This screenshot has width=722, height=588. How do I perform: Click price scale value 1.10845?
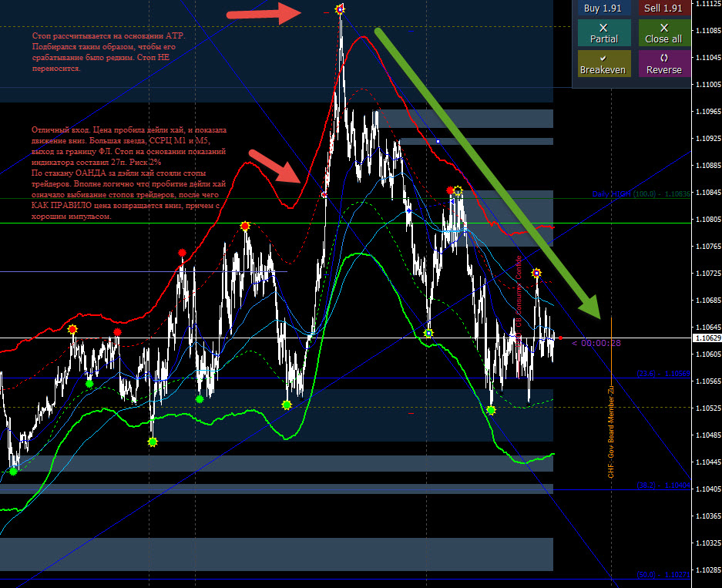[x=707, y=193]
